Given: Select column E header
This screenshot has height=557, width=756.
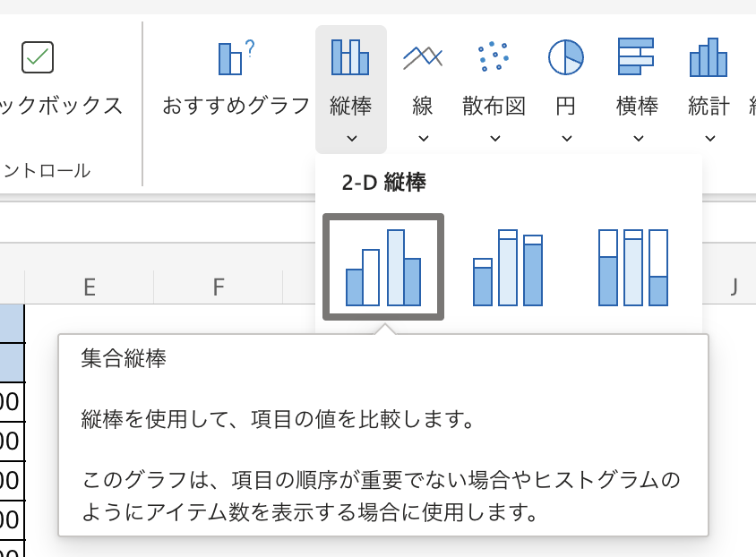Looking at the screenshot, I should [x=89, y=287].
